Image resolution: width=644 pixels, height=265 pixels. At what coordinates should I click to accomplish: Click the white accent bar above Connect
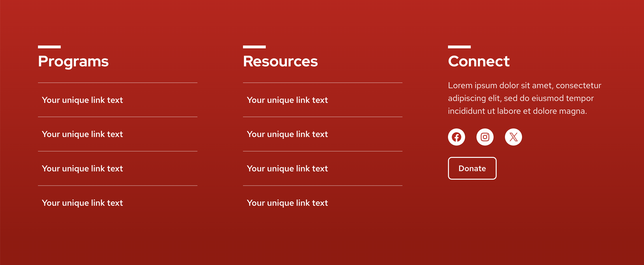click(459, 47)
